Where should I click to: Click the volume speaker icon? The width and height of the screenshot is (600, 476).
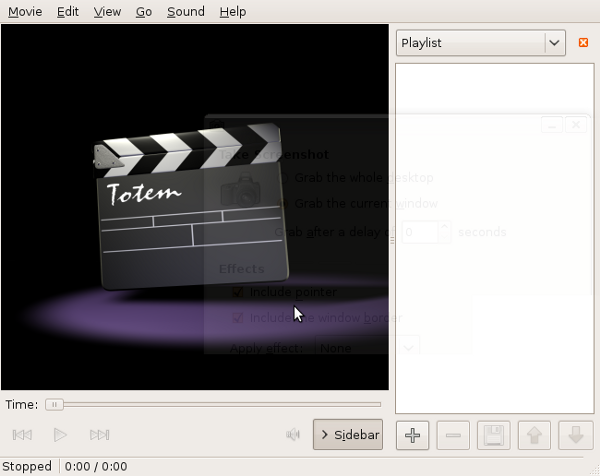coord(293,435)
